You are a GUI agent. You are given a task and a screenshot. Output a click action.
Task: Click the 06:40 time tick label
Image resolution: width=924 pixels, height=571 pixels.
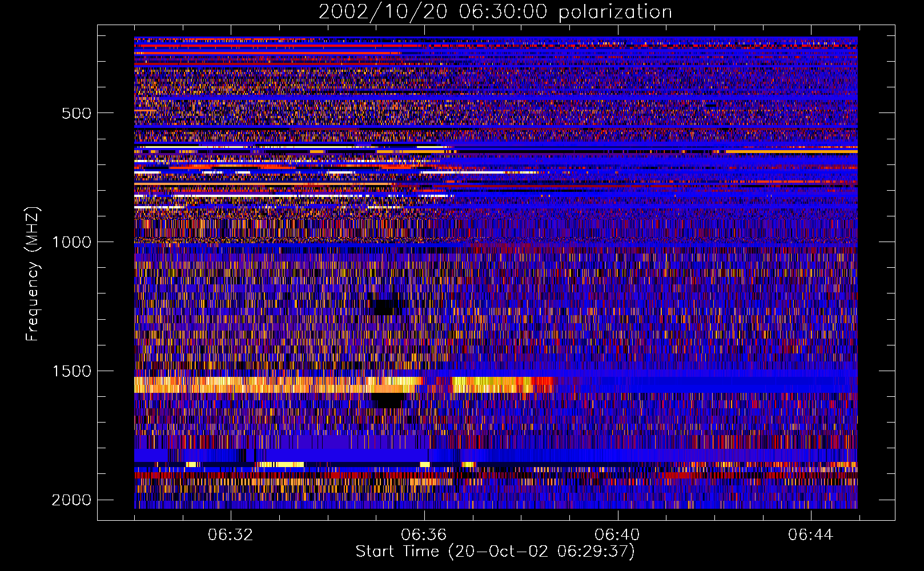click(x=617, y=535)
